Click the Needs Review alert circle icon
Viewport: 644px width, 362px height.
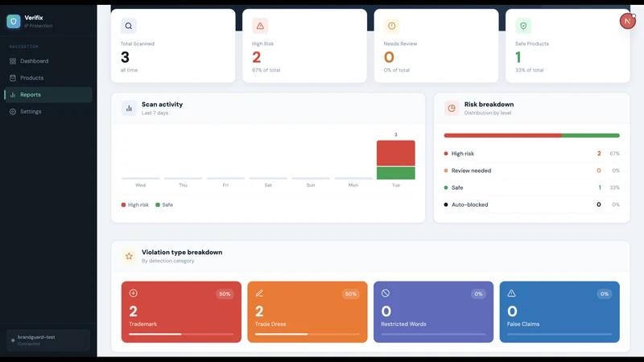click(x=391, y=26)
